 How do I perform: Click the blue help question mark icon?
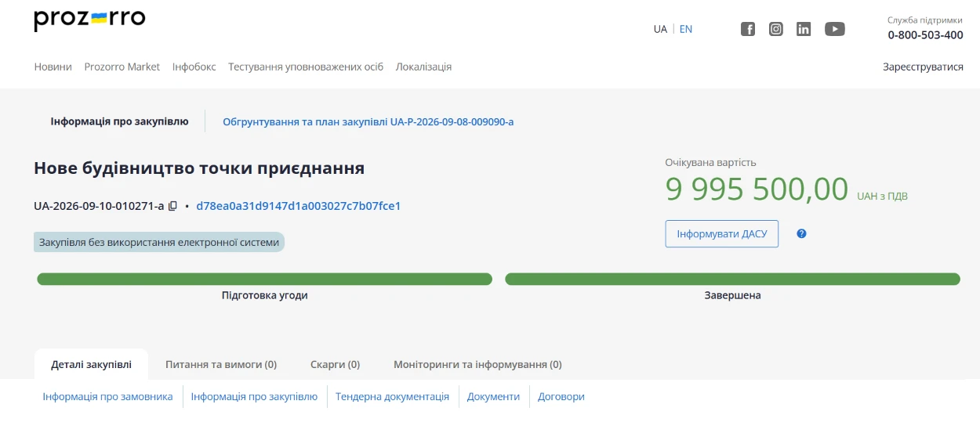pos(801,233)
